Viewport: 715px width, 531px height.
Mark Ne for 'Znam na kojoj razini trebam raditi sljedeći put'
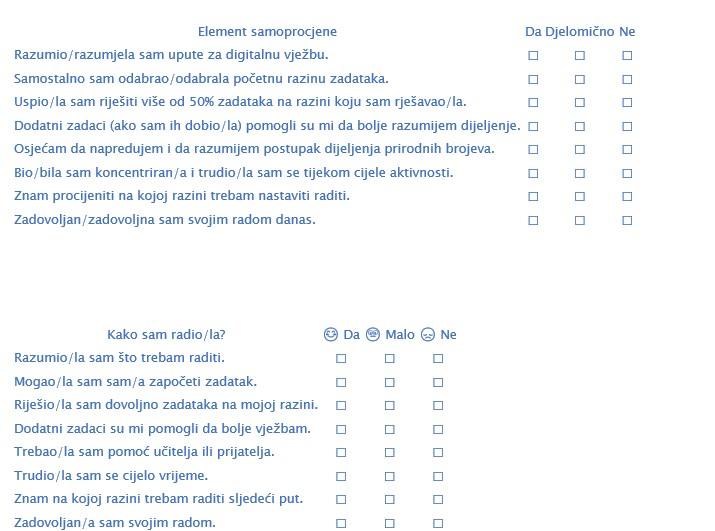coord(438,499)
